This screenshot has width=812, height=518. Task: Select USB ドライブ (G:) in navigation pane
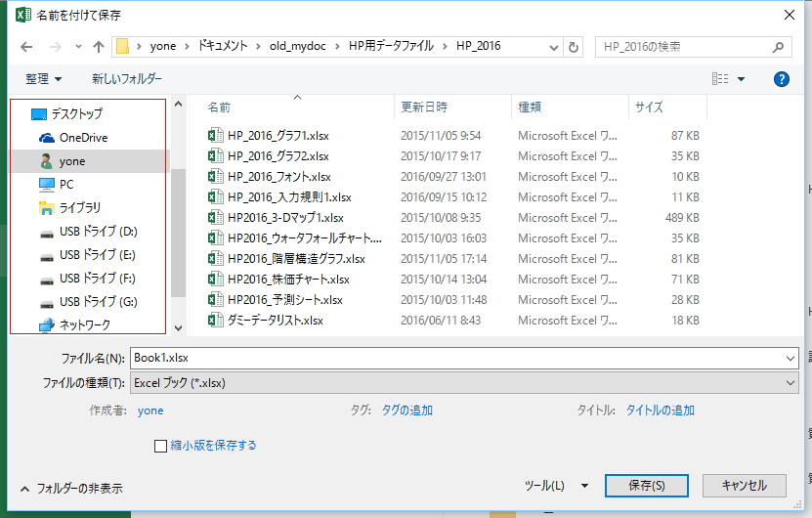pyautogui.click(x=88, y=301)
